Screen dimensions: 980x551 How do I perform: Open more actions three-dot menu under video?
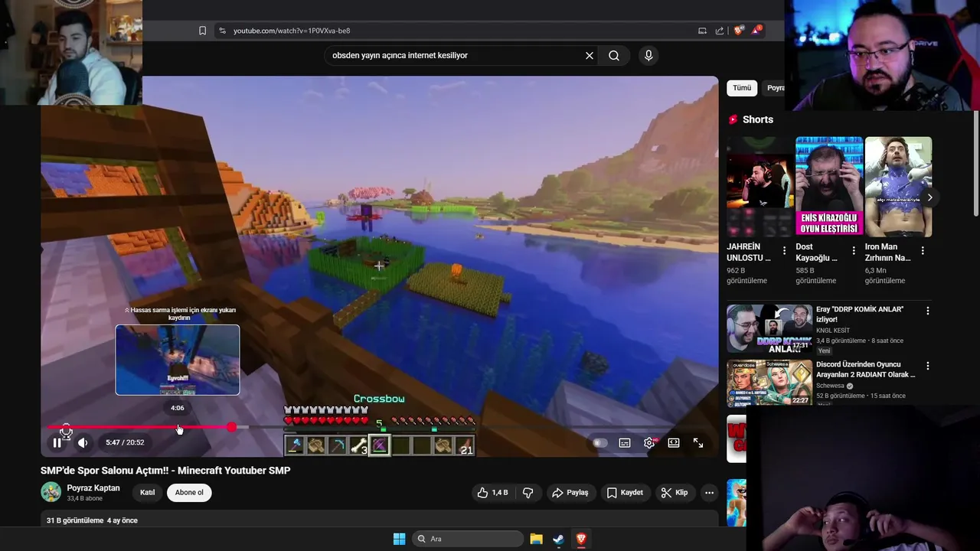710,493
